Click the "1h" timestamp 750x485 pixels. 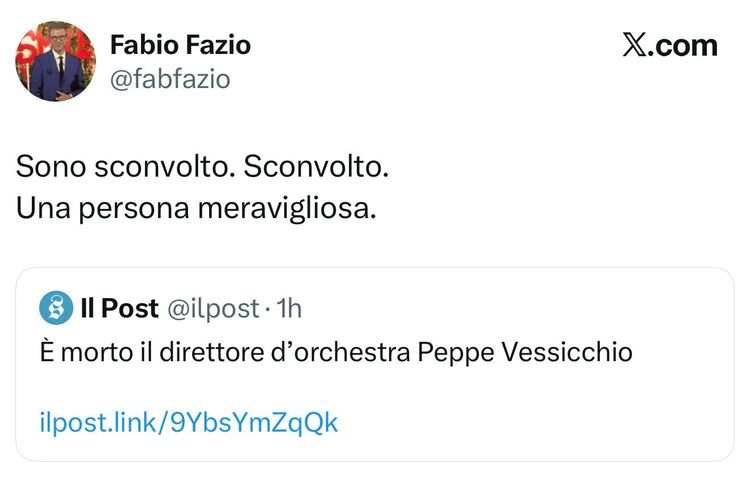coord(287,309)
